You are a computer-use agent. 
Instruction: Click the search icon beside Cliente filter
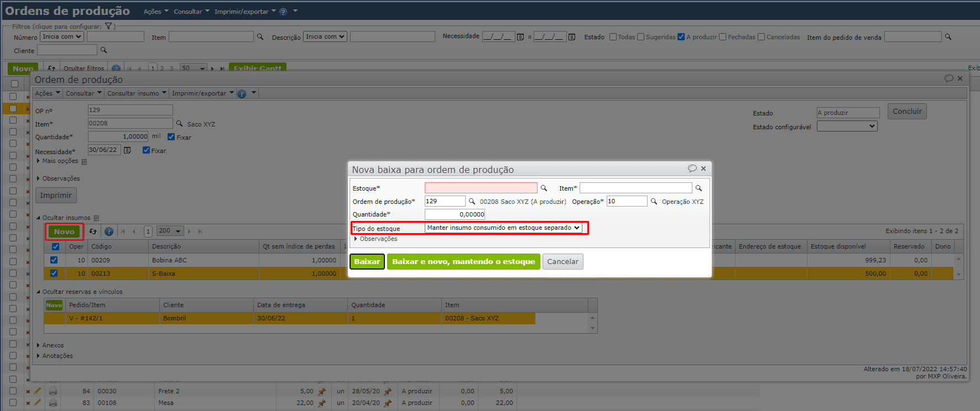coord(103,50)
